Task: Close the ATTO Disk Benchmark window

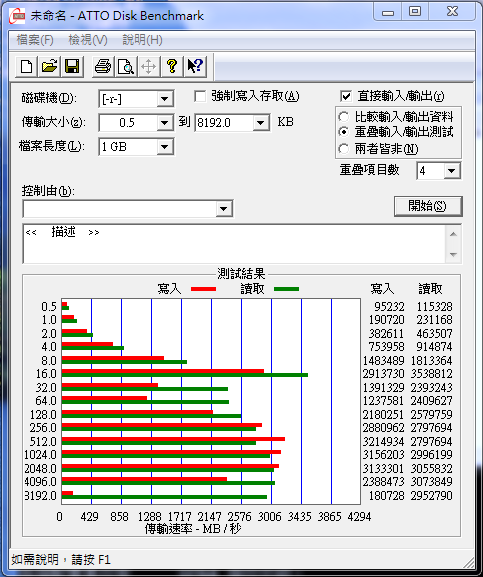Action: 452,12
